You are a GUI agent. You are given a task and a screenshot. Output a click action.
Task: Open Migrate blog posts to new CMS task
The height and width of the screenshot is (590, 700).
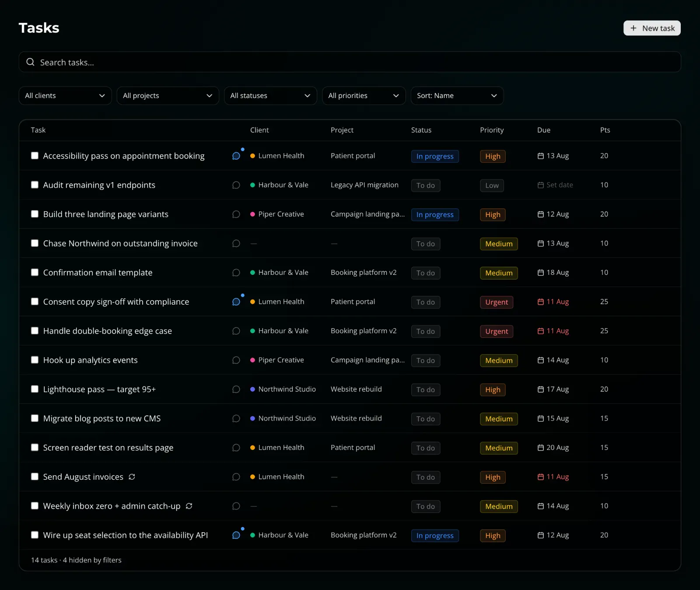[x=102, y=418]
